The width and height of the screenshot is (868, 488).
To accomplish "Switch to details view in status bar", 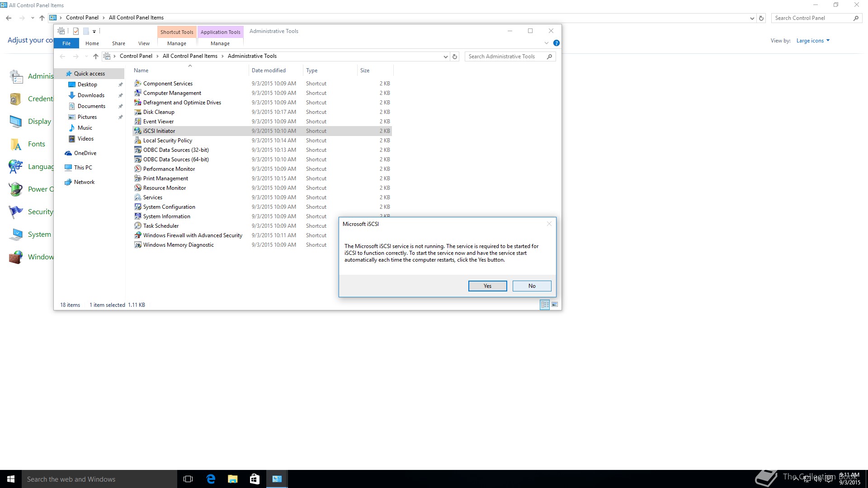I will (545, 305).
